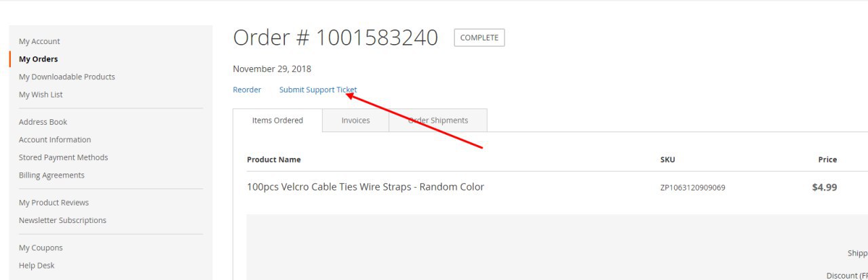Click Submit Support Ticket link
The image size is (868, 280).
(x=318, y=89)
